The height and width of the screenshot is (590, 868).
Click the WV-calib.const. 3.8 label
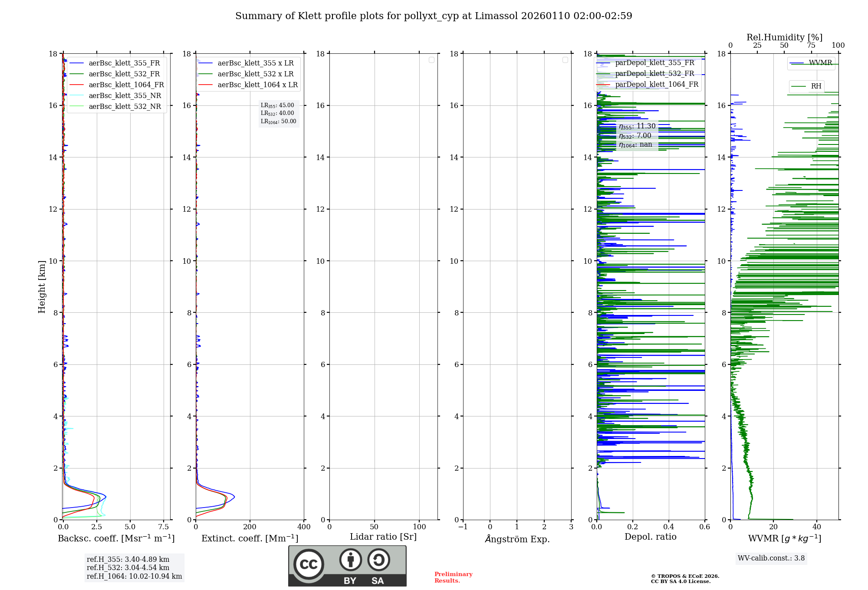771,558
